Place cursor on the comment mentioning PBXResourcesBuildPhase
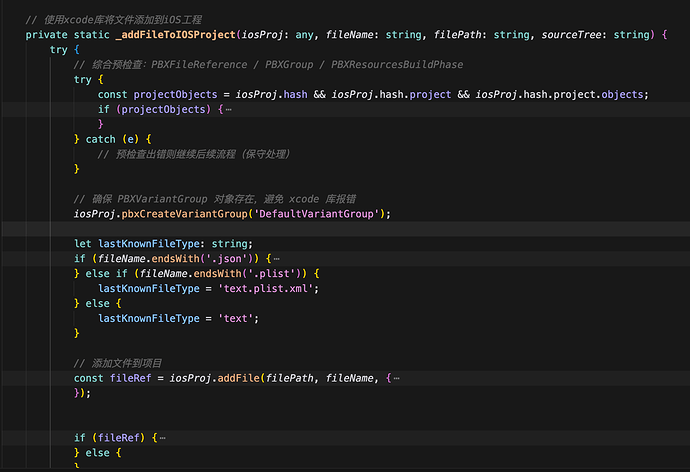 pos(268,65)
